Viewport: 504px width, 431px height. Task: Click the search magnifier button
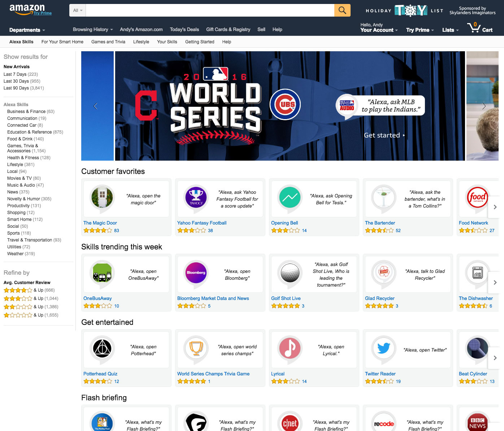[x=342, y=10]
